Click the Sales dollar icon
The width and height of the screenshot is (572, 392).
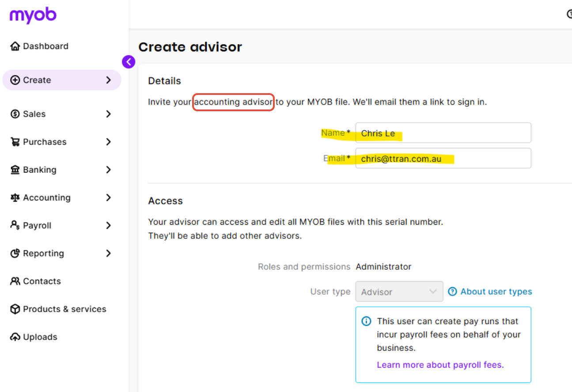click(15, 114)
